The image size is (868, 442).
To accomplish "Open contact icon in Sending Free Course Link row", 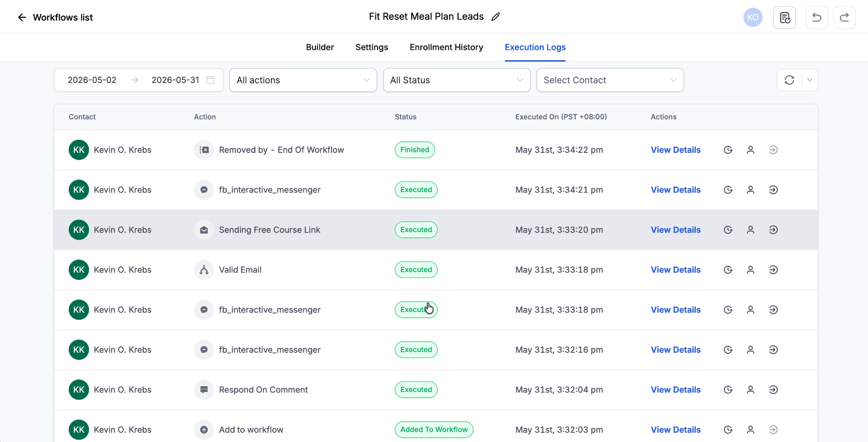I will click(751, 230).
